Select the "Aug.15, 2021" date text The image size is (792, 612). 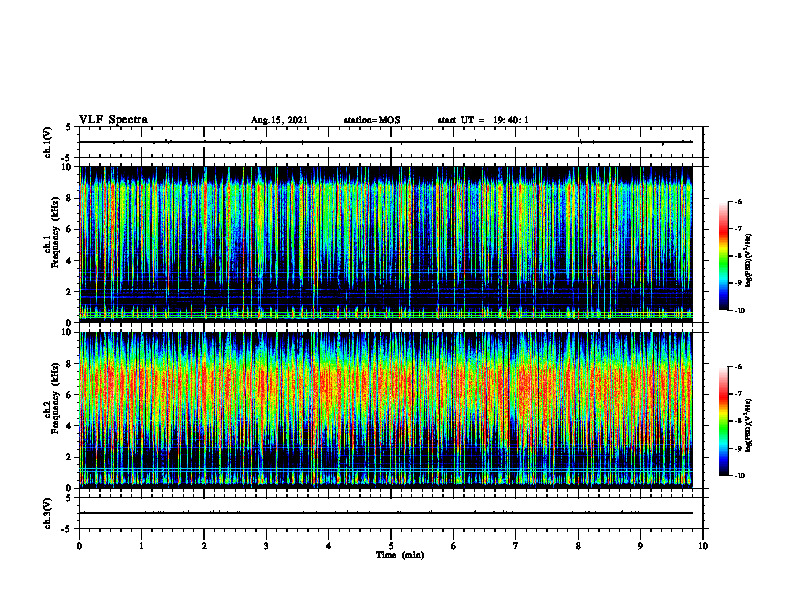[279, 120]
